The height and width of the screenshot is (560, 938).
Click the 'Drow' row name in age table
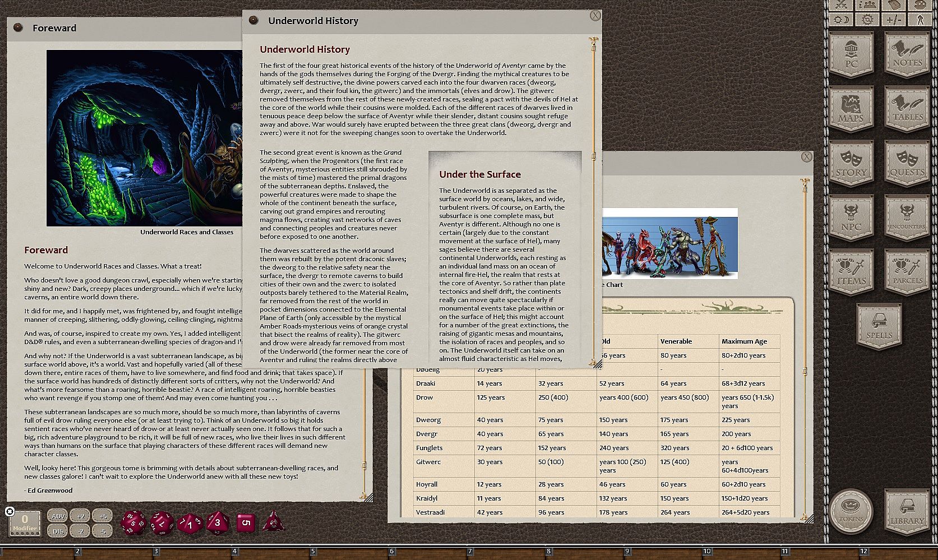[x=424, y=397]
